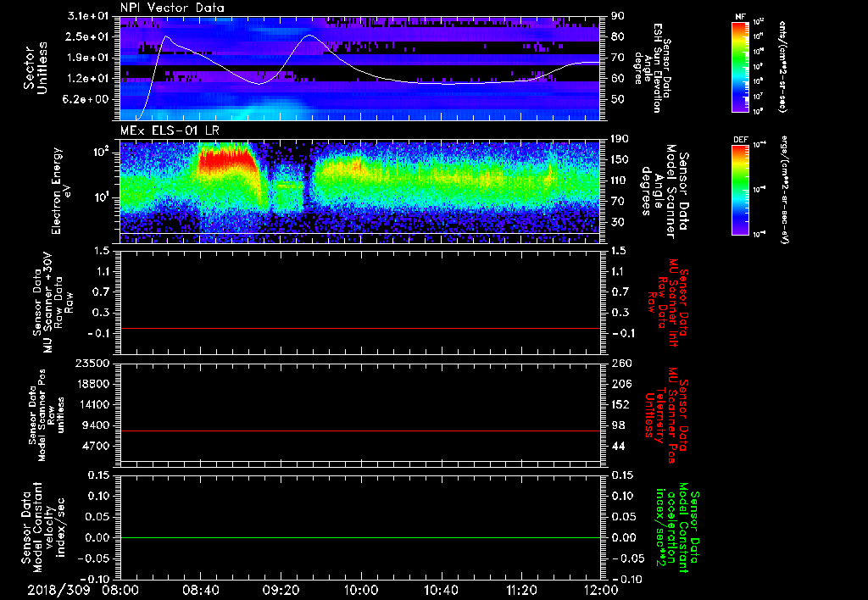Click the 2018/309 date label on time axis
Image resolution: width=868 pixels, height=600 pixels.
click(58, 590)
